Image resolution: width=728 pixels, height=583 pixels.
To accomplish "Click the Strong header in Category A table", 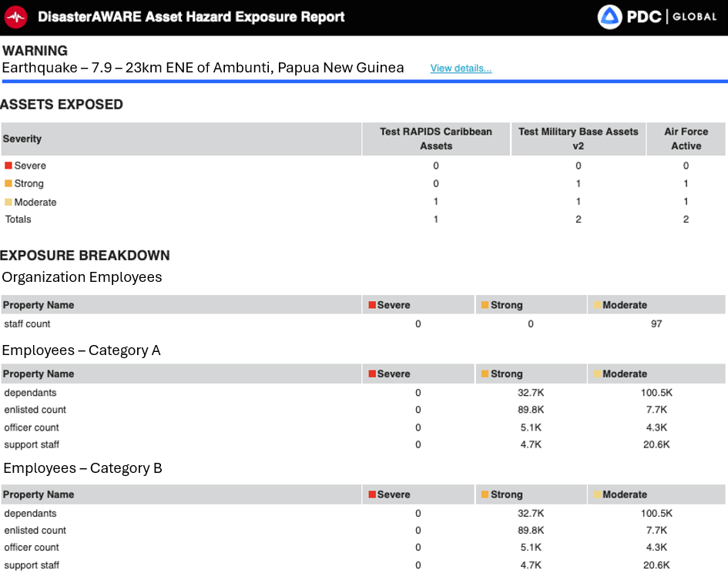I will (531, 374).
